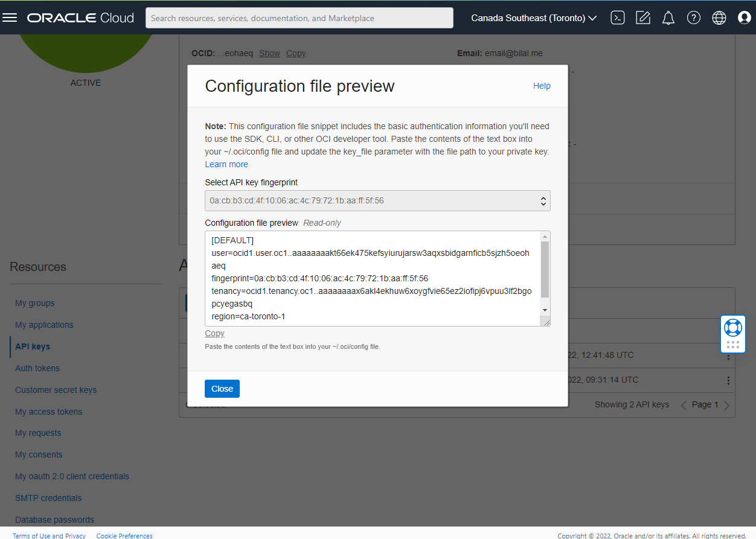Open Terms of Use and Privacy
This screenshot has width=756, height=539.
click(49, 535)
